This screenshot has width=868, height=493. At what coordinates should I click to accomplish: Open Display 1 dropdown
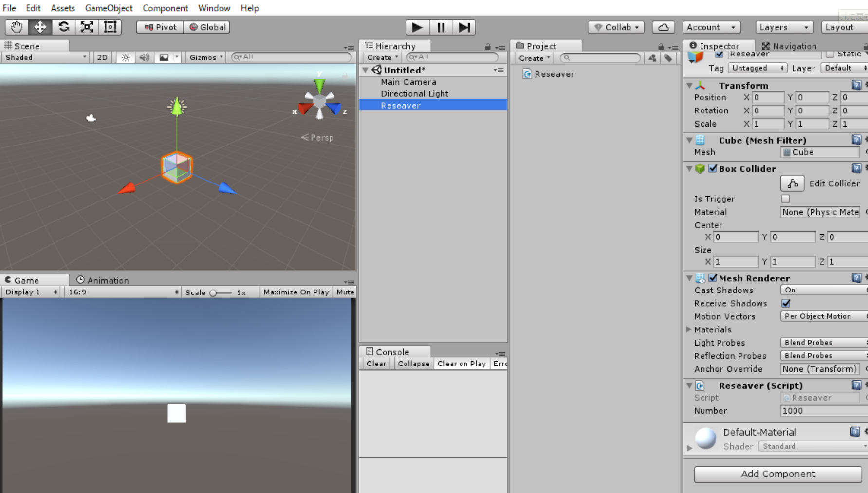coord(31,292)
